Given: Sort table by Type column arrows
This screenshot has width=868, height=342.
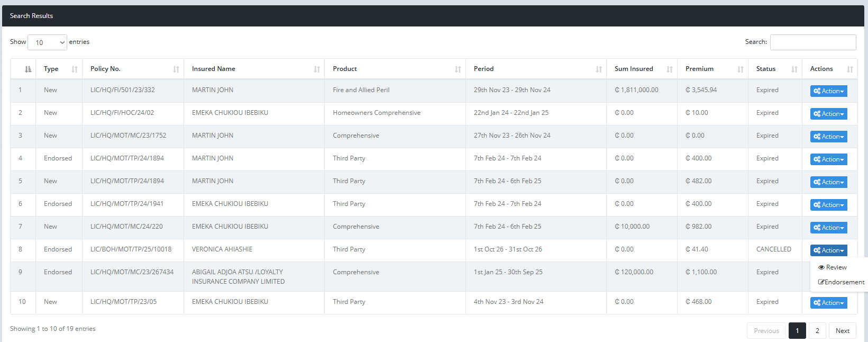Looking at the screenshot, I should 75,69.
